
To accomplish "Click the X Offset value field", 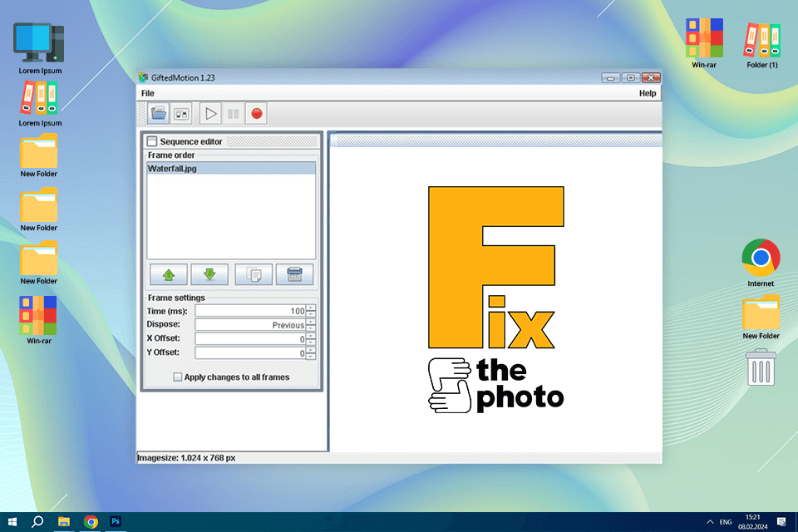I will coord(250,338).
